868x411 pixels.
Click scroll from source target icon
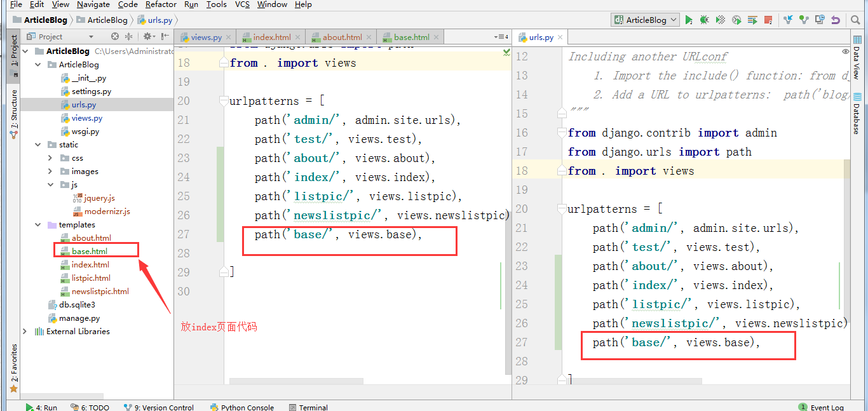point(115,37)
